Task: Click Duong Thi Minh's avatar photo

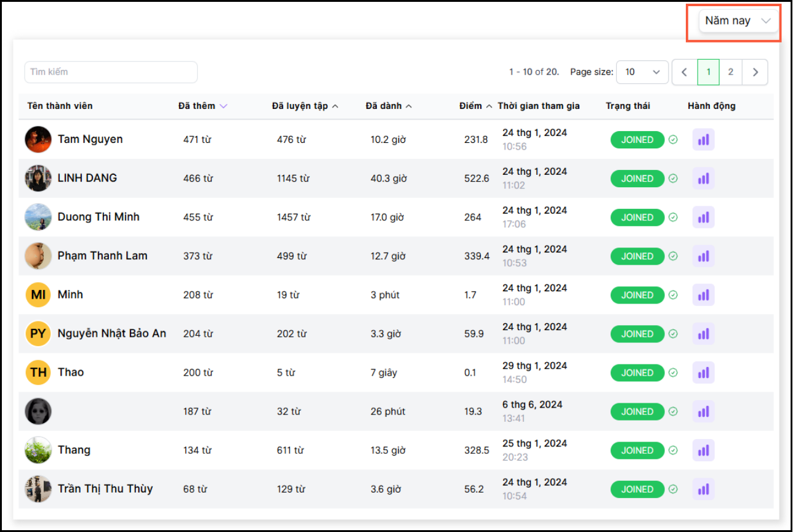Action: [38, 217]
